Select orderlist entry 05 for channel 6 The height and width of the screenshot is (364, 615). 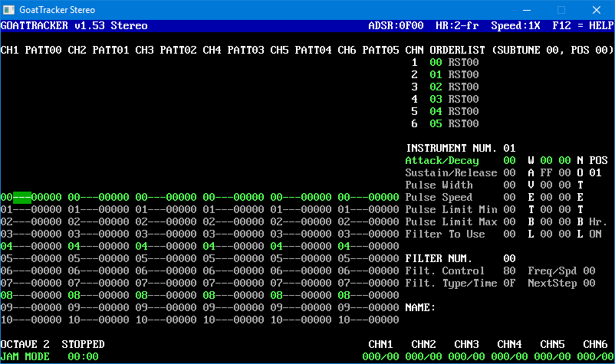[x=436, y=124]
